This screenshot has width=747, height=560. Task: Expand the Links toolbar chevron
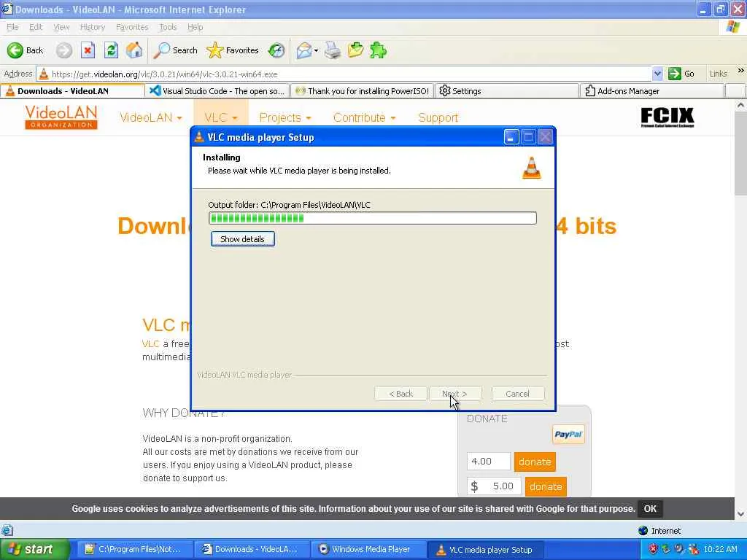pos(741,71)
